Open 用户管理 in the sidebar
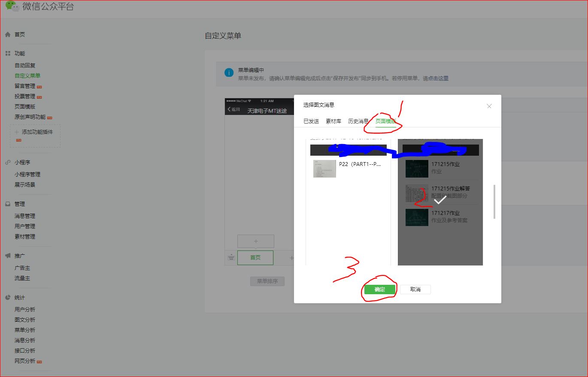 click(25, 226)
